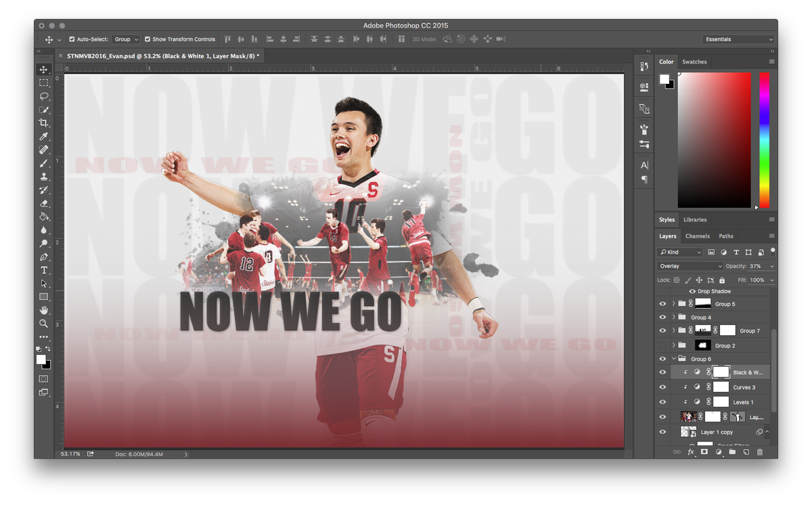Select the Eraser tool
Screen dimensions: 812x505
43,203
